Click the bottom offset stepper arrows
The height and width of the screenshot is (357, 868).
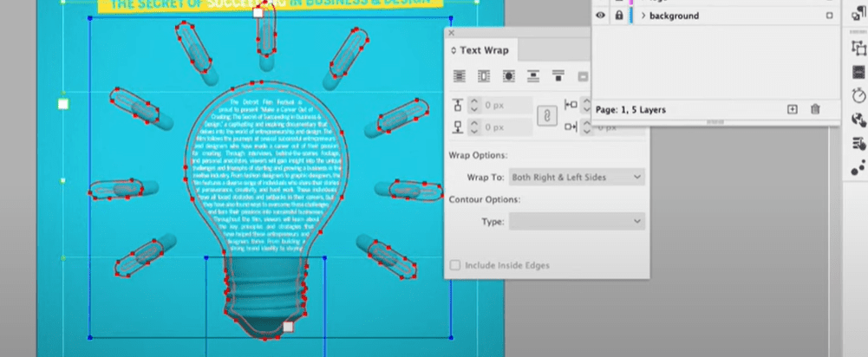[474, 127]
